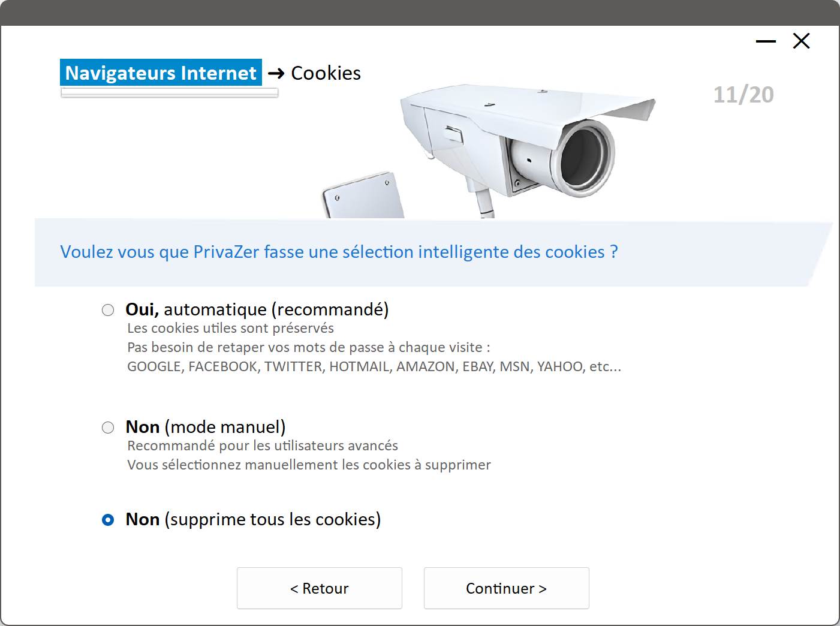Click the progress bar under Navigateurs Internet

click(170, 93)
